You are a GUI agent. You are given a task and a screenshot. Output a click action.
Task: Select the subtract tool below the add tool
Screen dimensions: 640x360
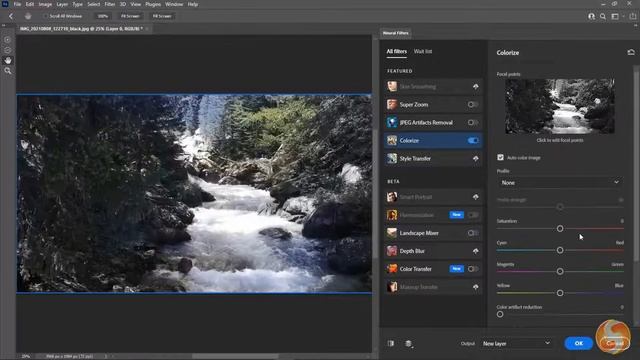tap(8, 50)
